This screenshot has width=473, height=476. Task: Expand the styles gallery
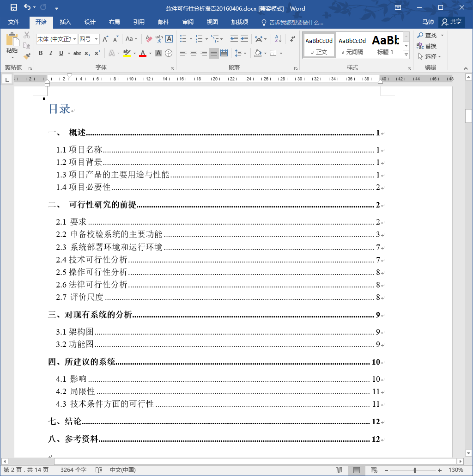406,55
